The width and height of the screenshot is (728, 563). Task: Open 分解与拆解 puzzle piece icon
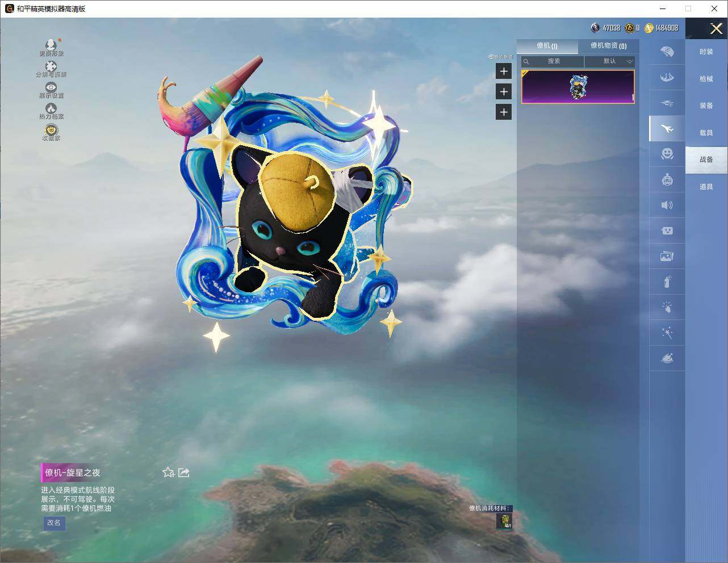[51, 69]
